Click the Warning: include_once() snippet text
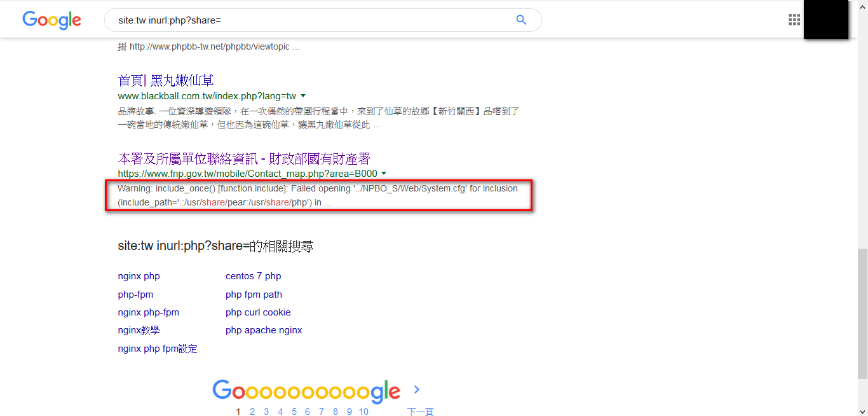The width and height of the screenshot is (868, 416). [318, 196]
